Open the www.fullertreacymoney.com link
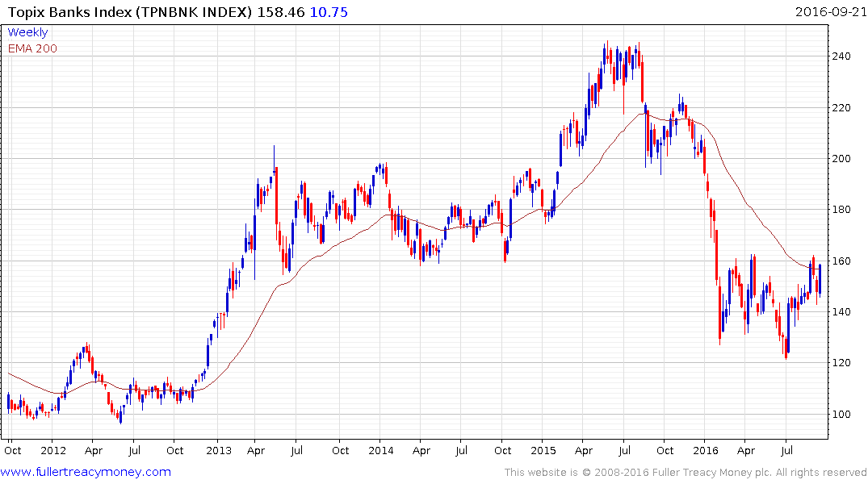The height and width of the screenshot is (484, 868). 86,473
